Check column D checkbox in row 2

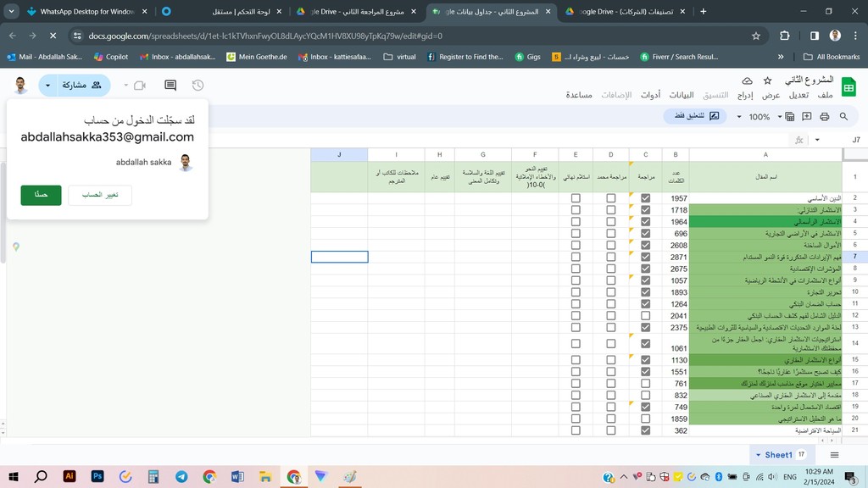(611, 198)
